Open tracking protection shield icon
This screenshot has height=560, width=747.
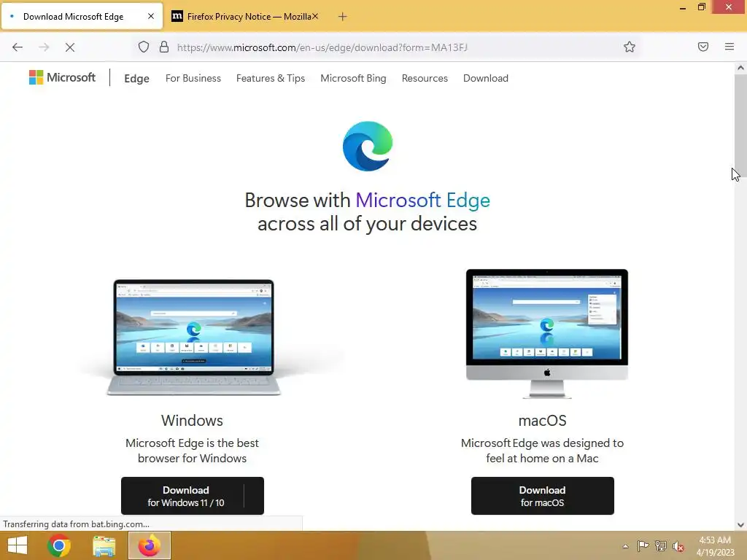tap(144, 47)
